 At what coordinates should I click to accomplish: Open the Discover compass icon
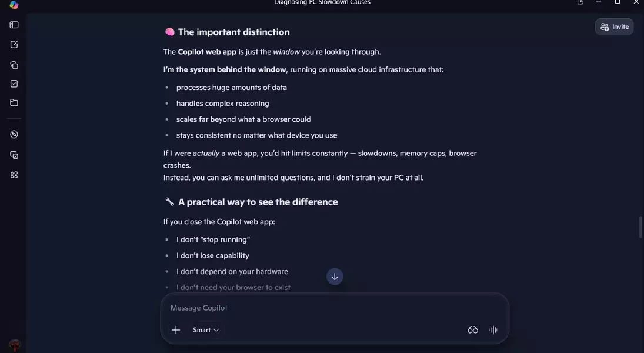14,134
